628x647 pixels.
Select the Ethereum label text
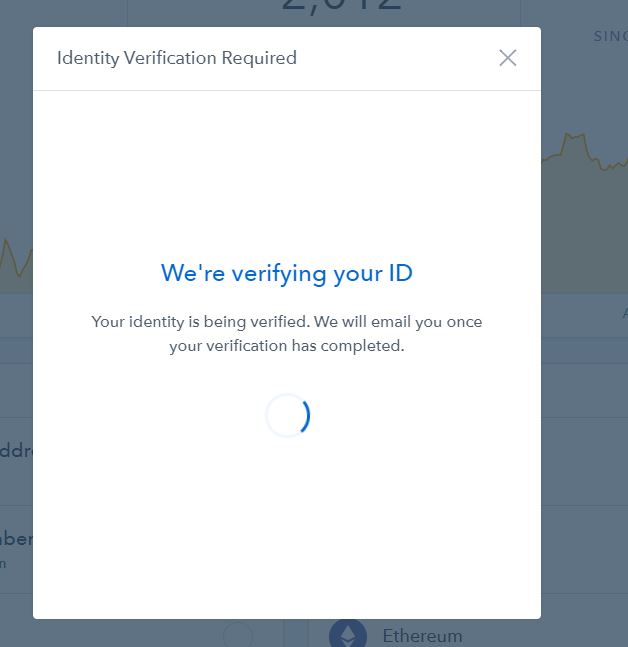click(422, 635)
